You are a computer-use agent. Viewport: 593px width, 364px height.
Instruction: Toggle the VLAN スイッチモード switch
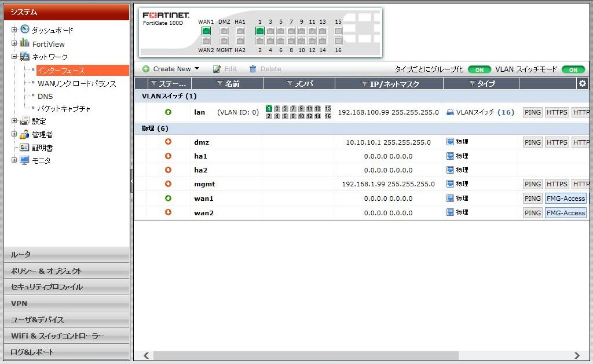573,69
